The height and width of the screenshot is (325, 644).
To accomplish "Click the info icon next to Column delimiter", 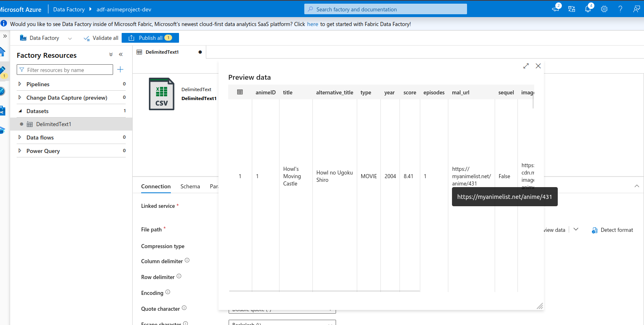I will coord(187,260).
